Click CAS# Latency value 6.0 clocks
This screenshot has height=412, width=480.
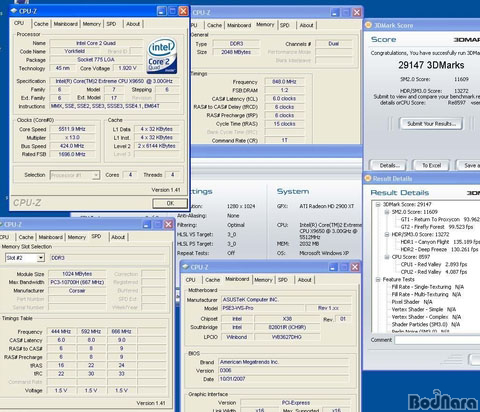tap(284, 99)
